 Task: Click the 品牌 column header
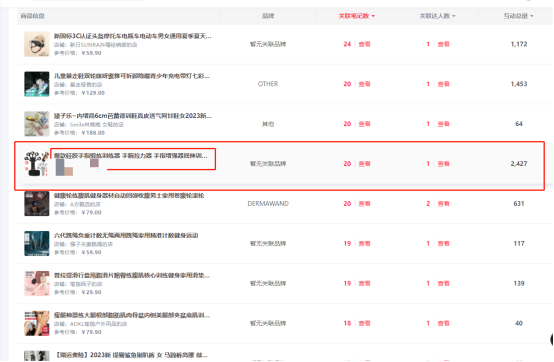tap(268, 16)
